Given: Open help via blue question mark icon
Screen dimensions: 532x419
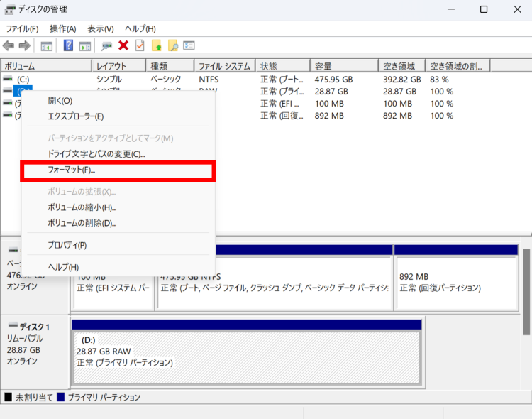Looking at the screenshot, I should [68, 45].
